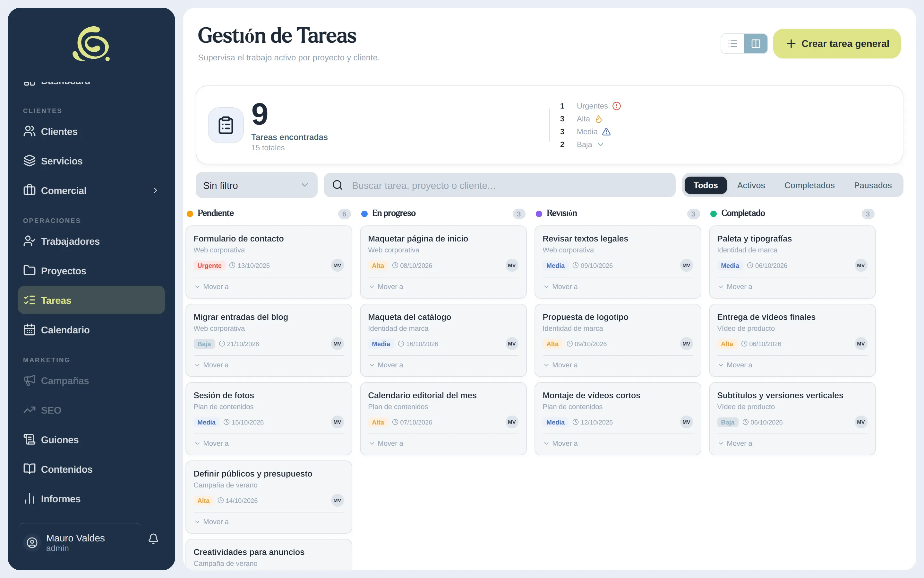924x578 pixels.
Task: Click the MV avatar on Paleta y tipografías
Action: click(x=860, y=265)
